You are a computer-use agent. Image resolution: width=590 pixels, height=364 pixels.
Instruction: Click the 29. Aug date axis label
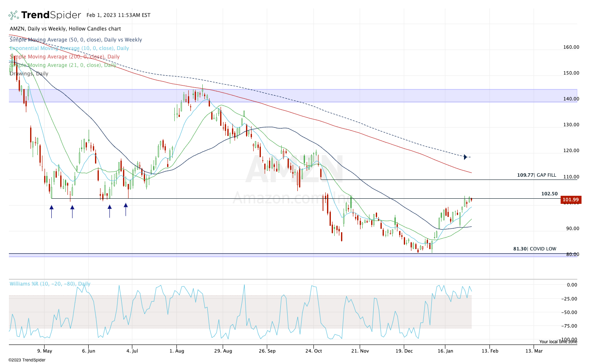point(223,351)
